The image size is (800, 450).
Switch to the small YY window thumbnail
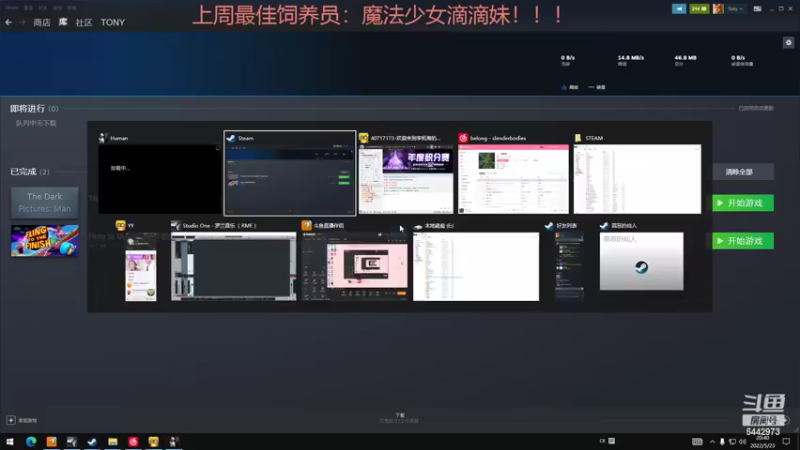141,267
